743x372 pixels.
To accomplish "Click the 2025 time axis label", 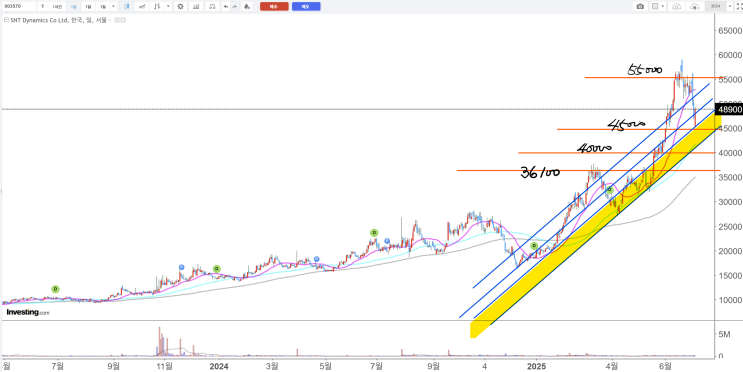I will coord(537,366).
